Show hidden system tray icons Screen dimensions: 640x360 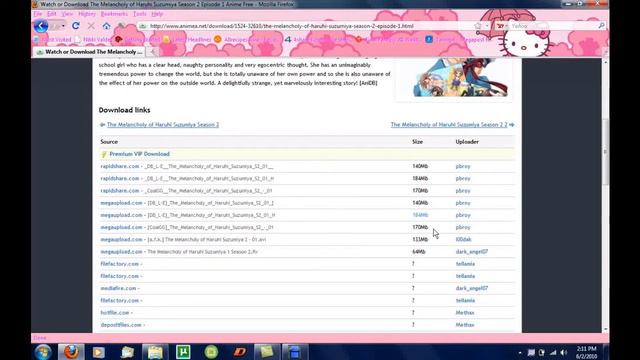[x=520, y=353]
